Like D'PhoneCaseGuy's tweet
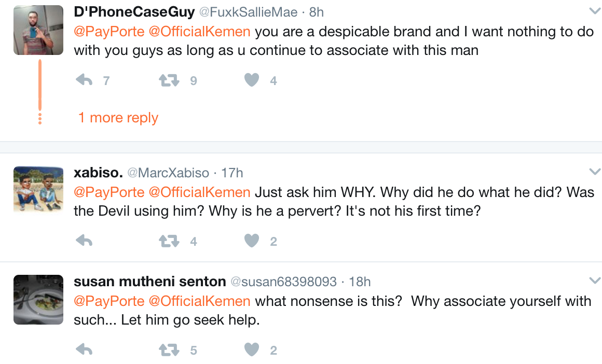This screenshot has width=602, height=364. coord(252,80)
